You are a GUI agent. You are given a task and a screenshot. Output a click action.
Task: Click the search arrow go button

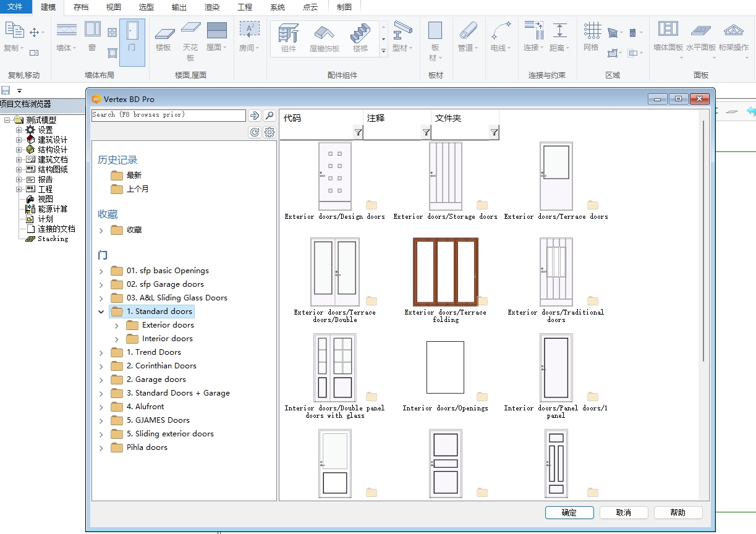254,116
